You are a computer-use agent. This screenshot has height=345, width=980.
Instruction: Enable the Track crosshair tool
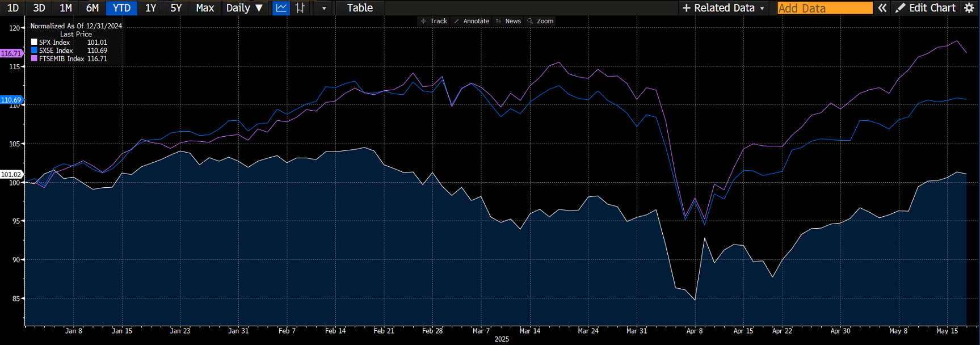[x=434, y=21]
